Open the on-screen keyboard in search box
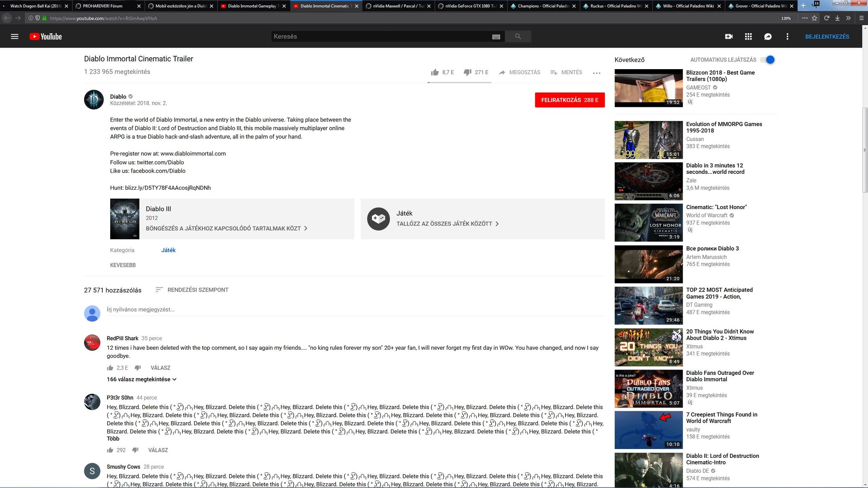 click(496, 37)
